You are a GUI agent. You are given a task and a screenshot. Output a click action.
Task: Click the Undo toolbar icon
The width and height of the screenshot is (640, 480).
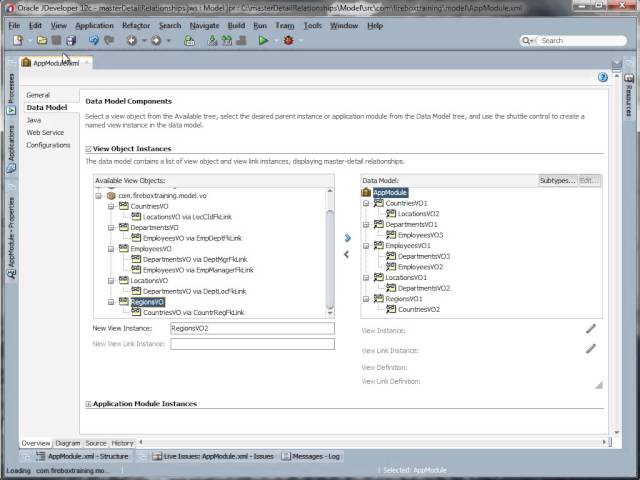click(x=94, y=40)
